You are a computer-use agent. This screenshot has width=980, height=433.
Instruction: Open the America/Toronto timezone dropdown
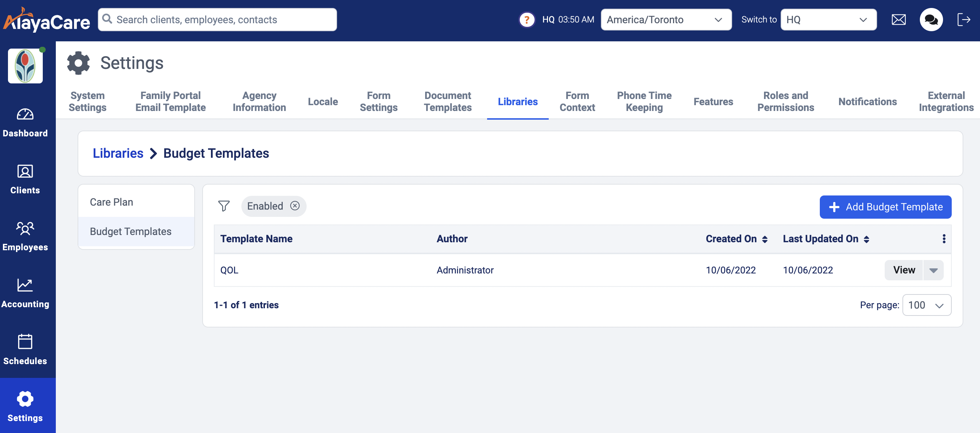pyautogui.click(x=666, y=20)
